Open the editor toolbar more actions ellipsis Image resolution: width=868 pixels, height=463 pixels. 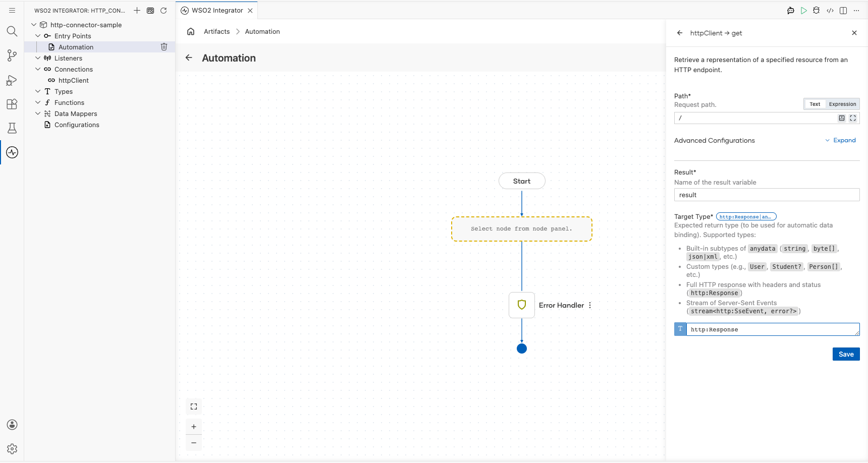(856, 11)
